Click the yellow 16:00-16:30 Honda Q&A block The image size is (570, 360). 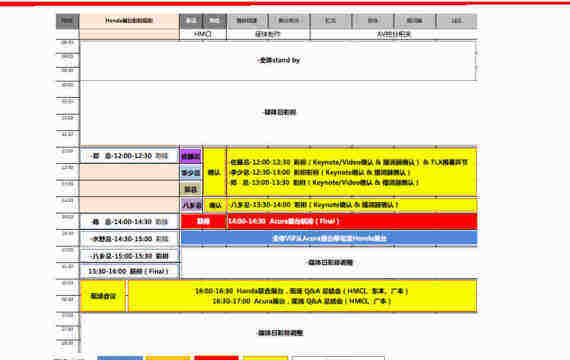coord(302,296)
